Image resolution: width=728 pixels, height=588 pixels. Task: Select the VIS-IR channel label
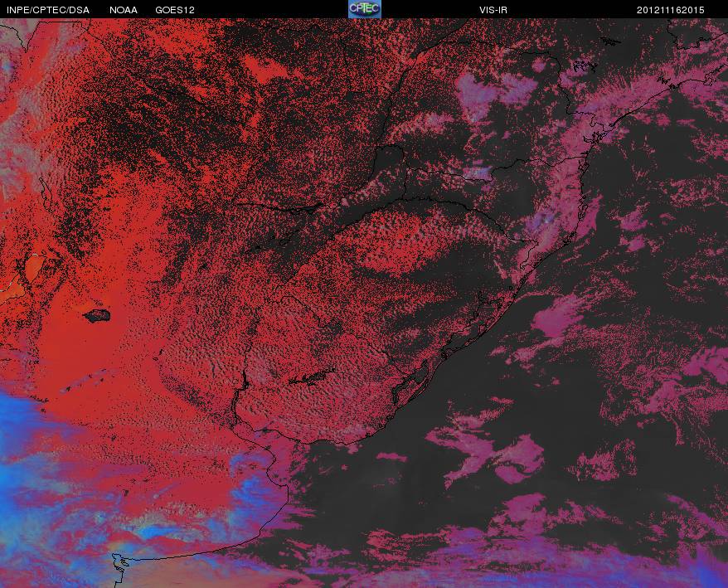coord(493,10)
